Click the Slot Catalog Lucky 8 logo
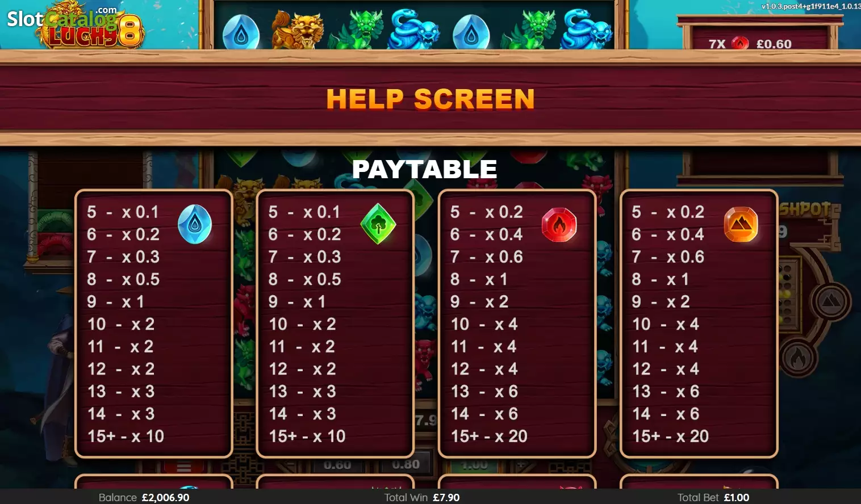This screenshot has width=861, height=504. 76,25
